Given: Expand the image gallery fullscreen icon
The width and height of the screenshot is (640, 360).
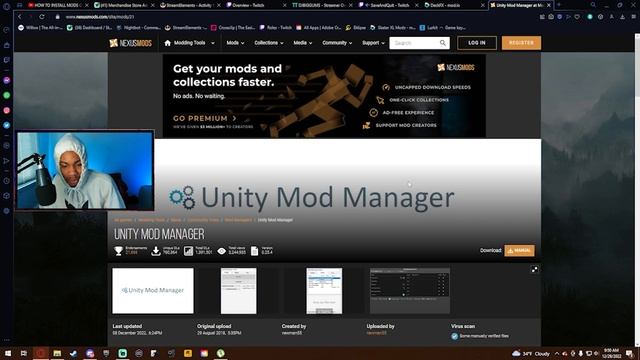Looking at the screenshot, I should [x=534, y=270].
